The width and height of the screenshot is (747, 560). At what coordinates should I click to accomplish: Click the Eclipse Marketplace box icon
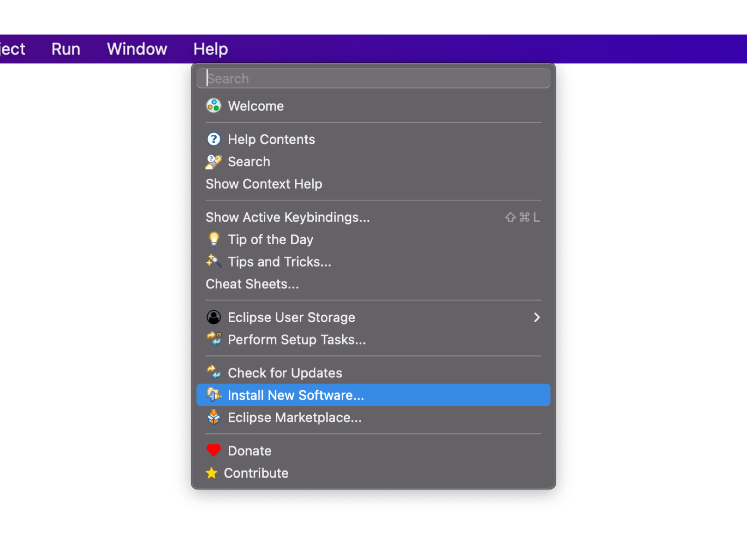pos(214,417)
